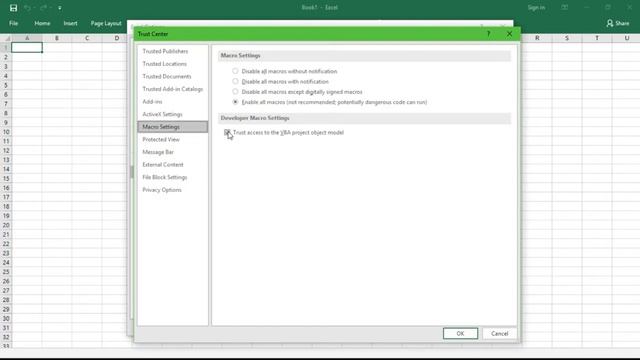Select column S header
The width and height of the screenshot is (640, 360).
(567, 38)
